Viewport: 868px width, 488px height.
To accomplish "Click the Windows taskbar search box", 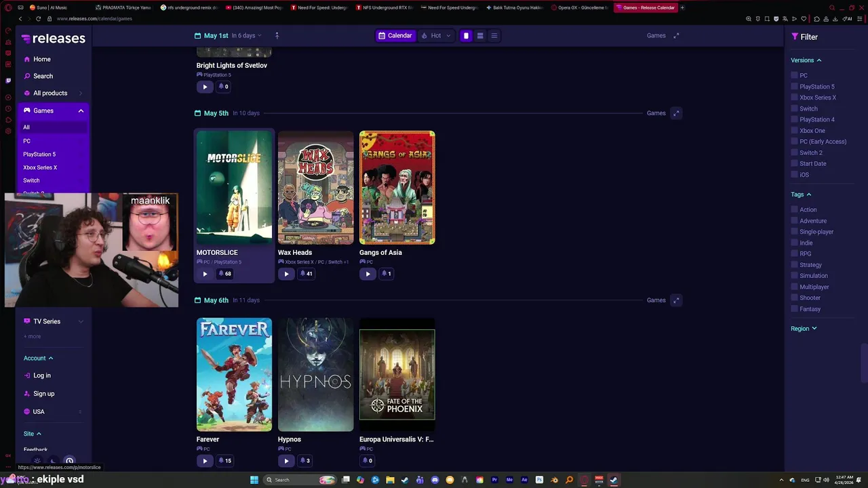I will 300,480.
